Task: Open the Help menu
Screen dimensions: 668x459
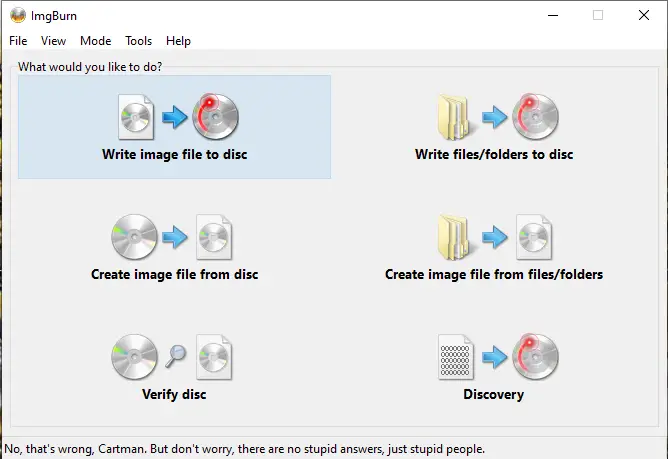Action: click(178, 41)
